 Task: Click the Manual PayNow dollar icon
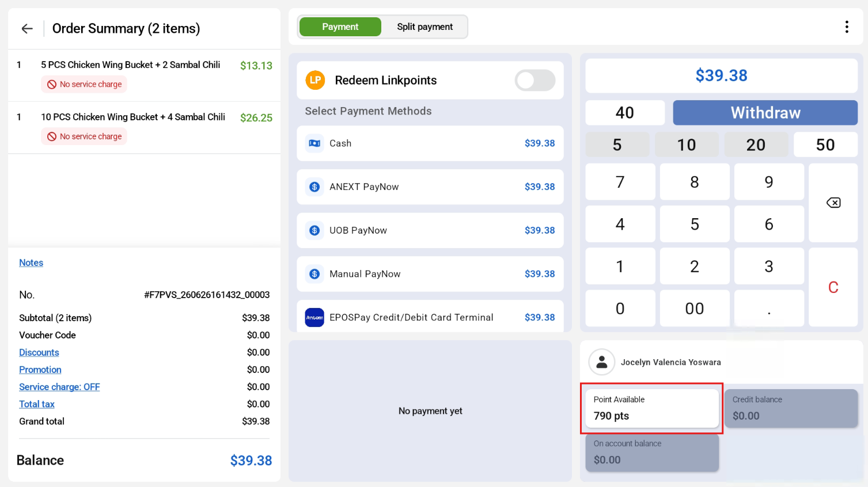(x=314, y=274)
